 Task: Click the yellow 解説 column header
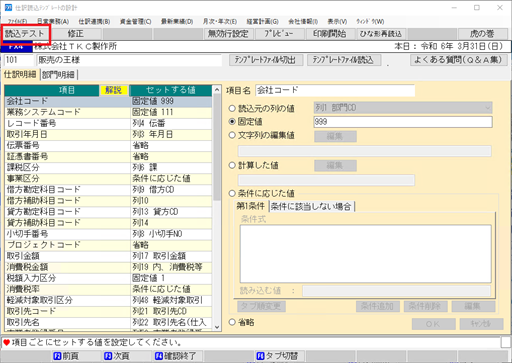pos(113,90)
